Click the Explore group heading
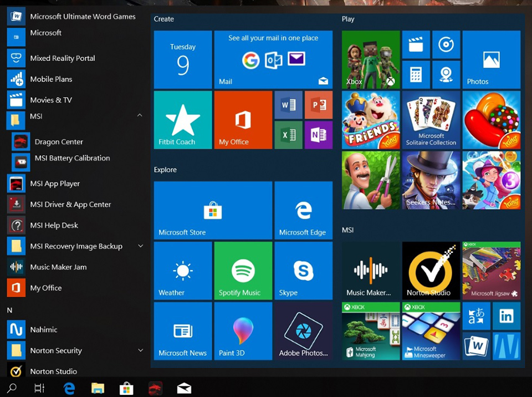This screenshot has height=397, width=532. point(165,170)
